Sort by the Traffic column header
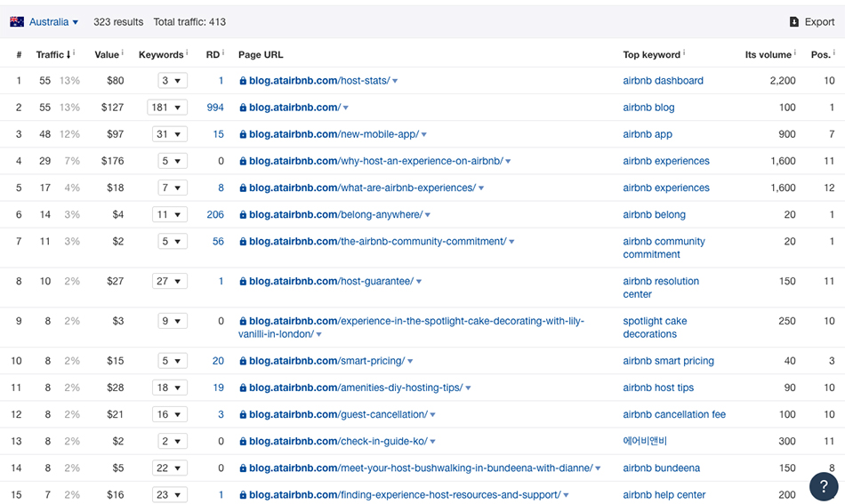Viewport: 845px width, 504px height. 52,54
